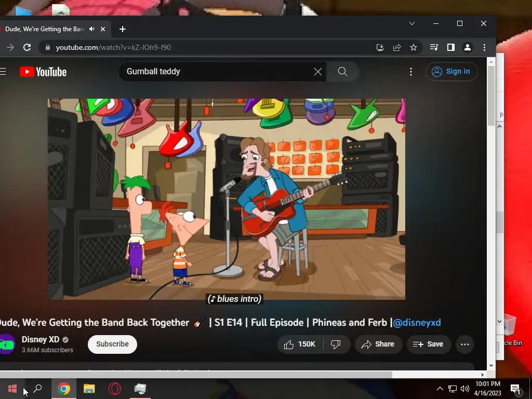
Task: Open the Windows Start menu
Action: point(12,389)
